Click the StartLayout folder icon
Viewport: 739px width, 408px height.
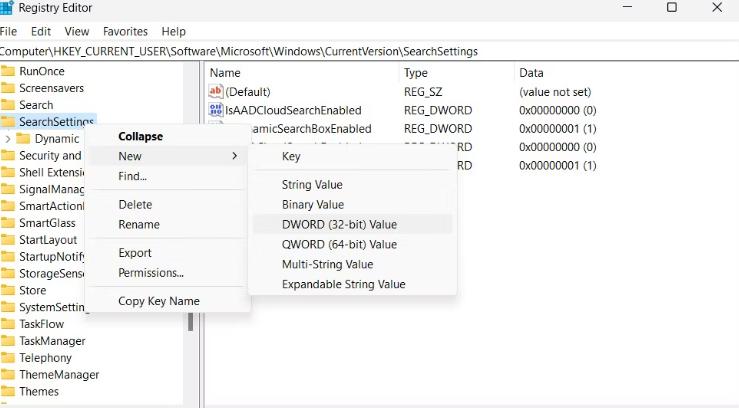[8, 240]
